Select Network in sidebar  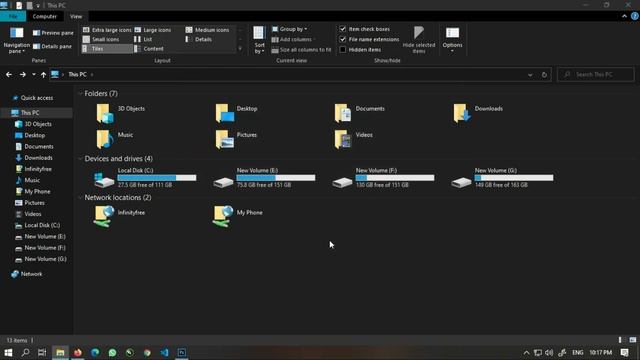tap(27, 274)
